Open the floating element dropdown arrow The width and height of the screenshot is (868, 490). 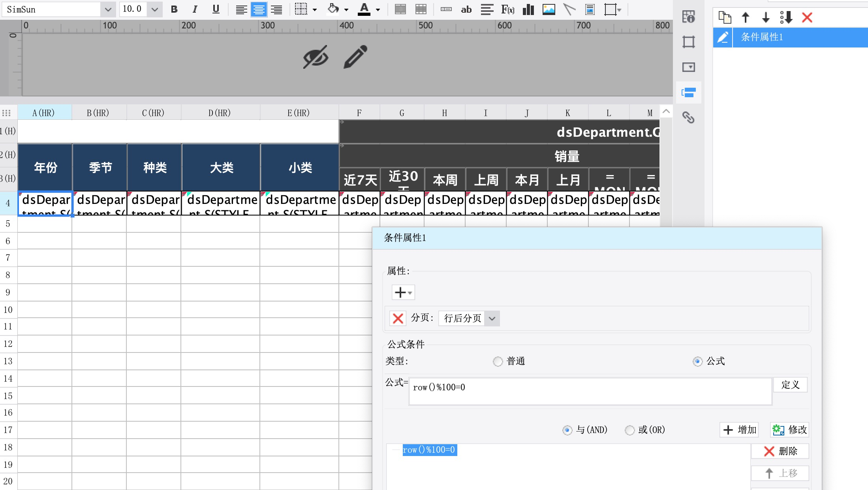point(619,9)
